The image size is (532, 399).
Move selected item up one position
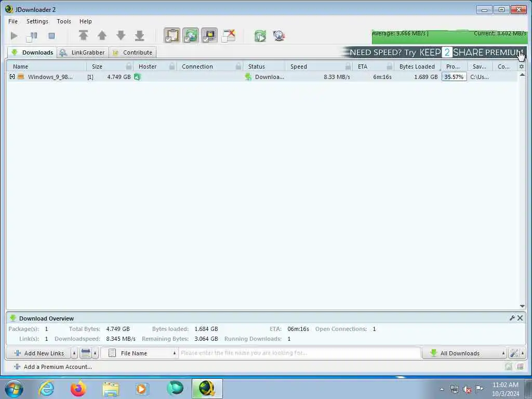pyautogui.click(x=102, y=35)
